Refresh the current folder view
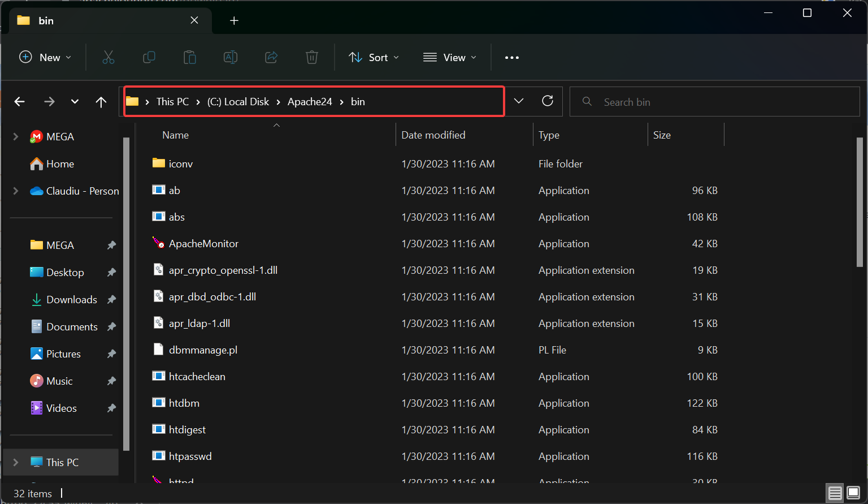The image size is (868, 504). [547, 101]
